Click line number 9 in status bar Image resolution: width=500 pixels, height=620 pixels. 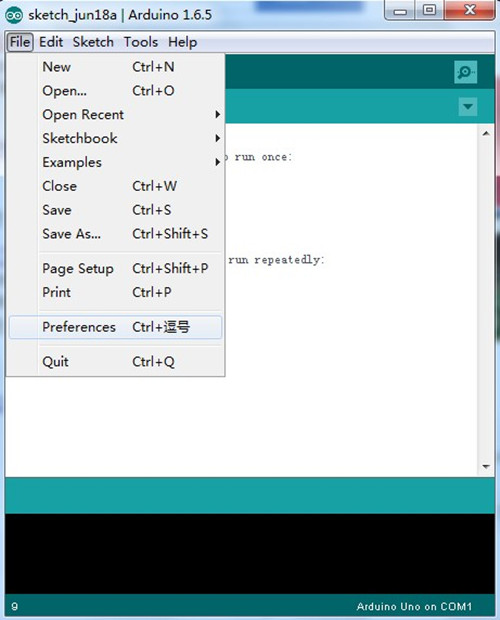click(15, 607)
